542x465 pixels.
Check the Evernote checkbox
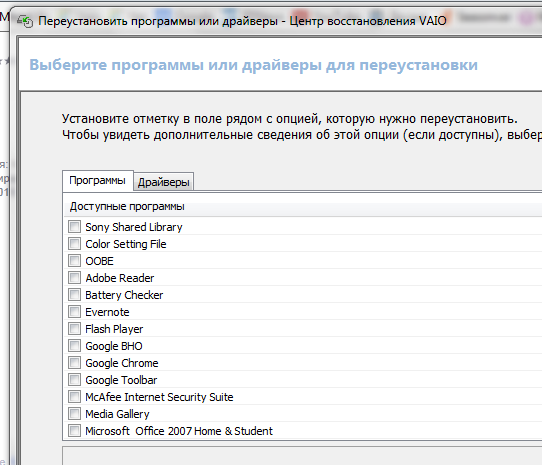(x=74, y=312)
